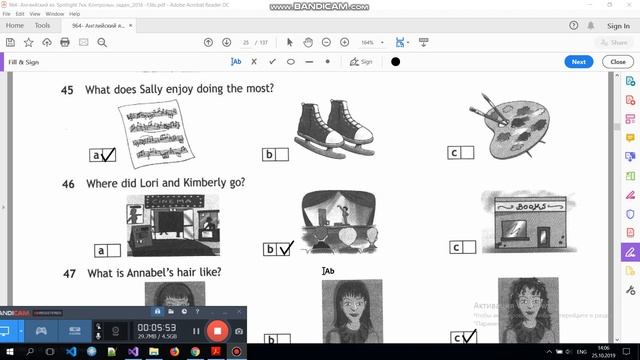The image size is (640, 360).
Task: Activate the hand pan tool
Action: [x=308, y=42]
